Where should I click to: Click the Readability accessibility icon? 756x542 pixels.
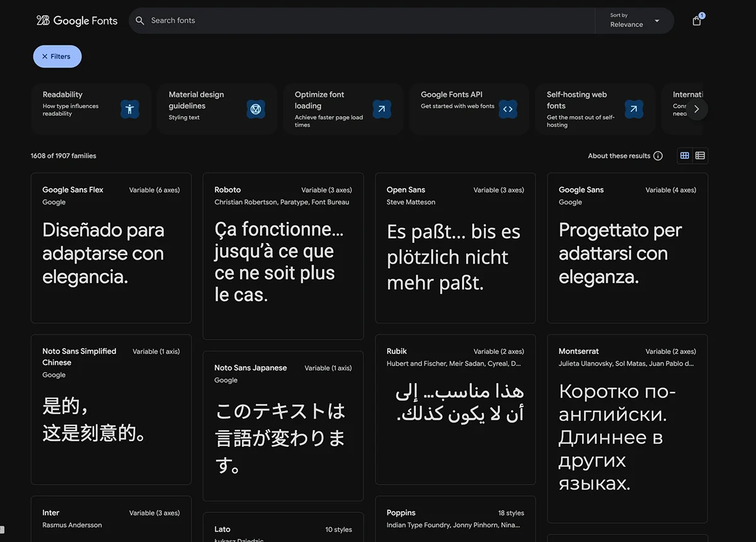(130, 109)
